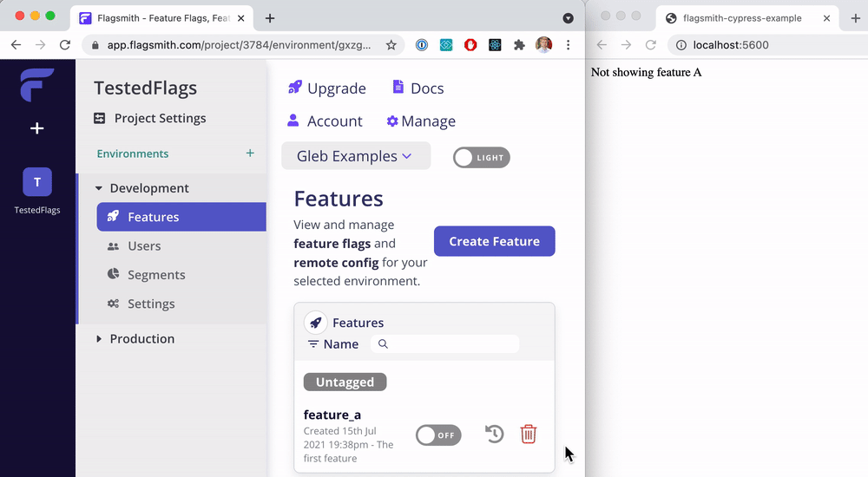Click the Create Feature button

click(495, 241)
